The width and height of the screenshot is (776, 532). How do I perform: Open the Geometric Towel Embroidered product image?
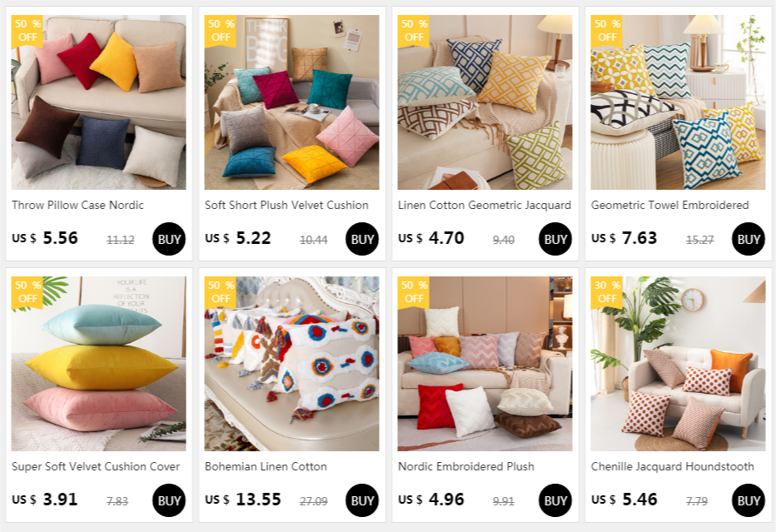678,102
